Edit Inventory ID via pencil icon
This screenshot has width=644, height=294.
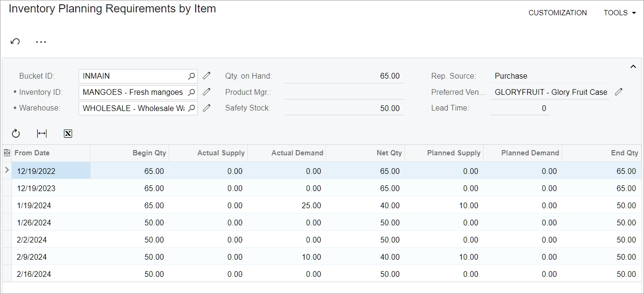coord(206,92)
